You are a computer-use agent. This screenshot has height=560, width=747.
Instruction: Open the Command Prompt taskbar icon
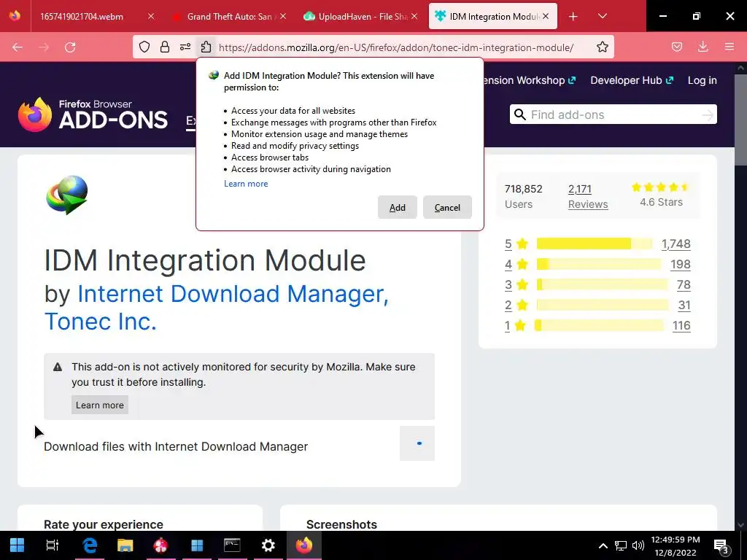pyautogui.click(x=232, y=545)
